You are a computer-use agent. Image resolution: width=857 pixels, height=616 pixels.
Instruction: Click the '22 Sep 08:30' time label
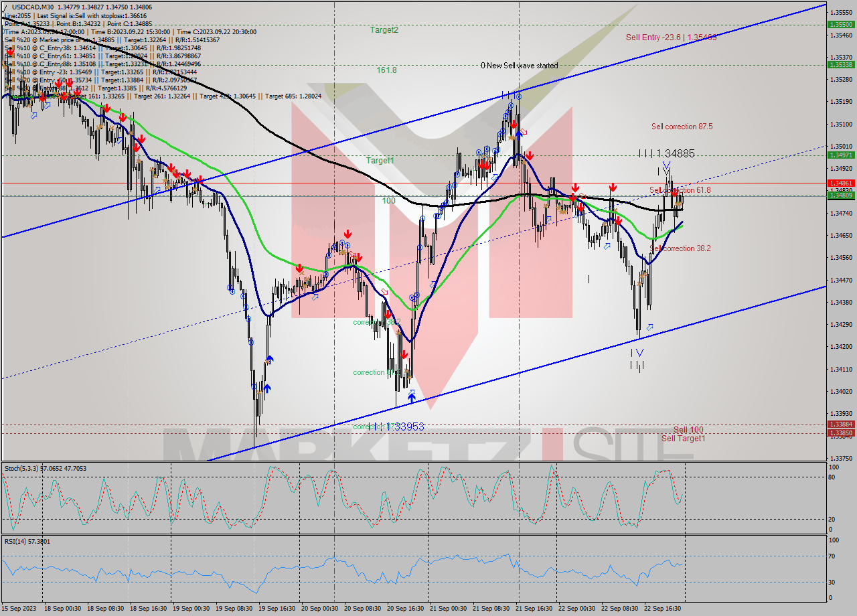point(619,609)
